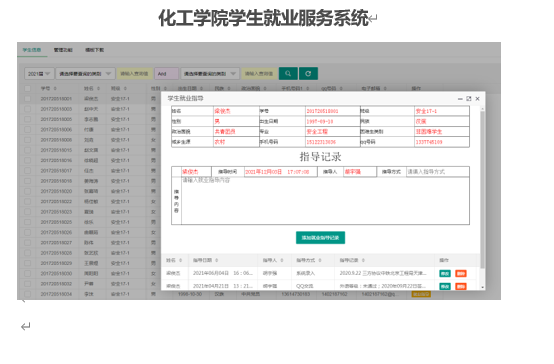Open the 2021届 graduation year dropdown
554x364 pixels.
tap(39, 74)
